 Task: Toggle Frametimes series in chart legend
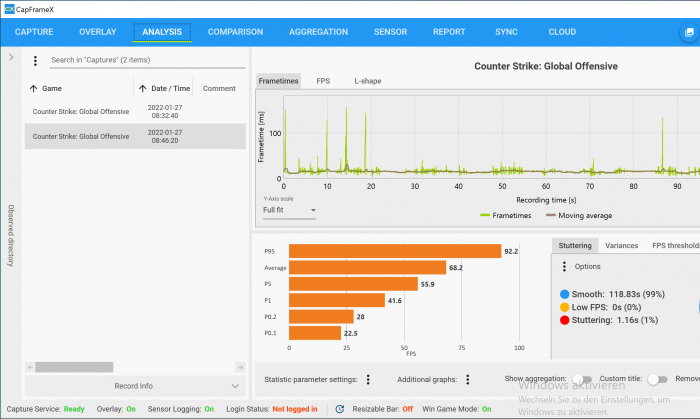(x=508, y=215)
